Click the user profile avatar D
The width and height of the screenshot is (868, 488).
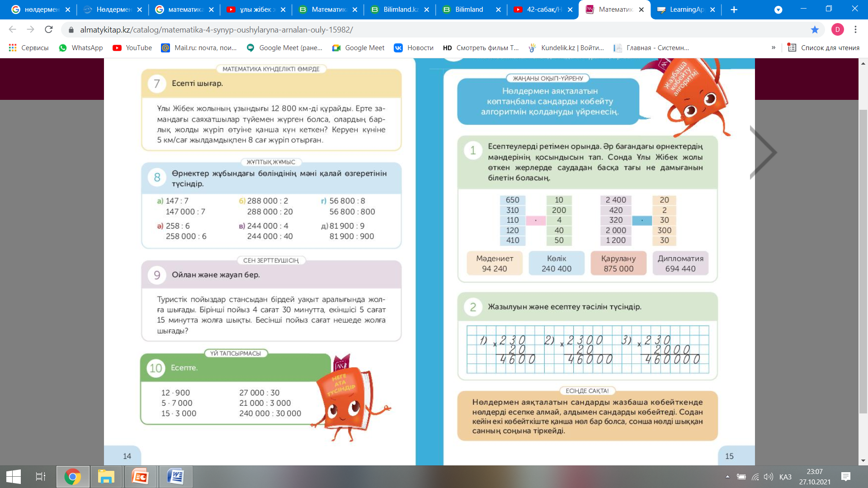[x=837, y=30]
